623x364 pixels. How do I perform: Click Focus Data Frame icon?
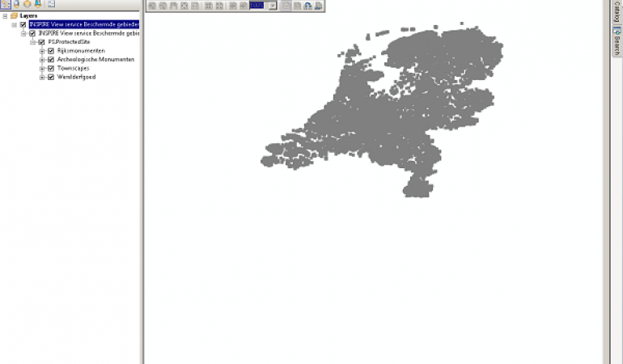[297, 6]
